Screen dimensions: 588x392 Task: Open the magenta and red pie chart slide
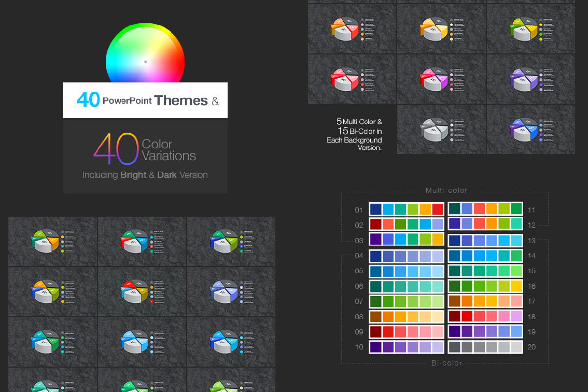(x=441, y=79)
